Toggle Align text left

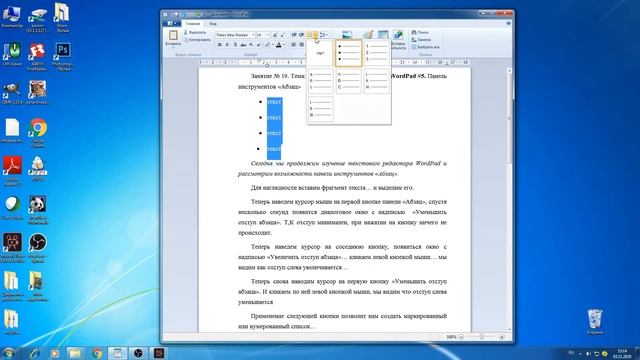click(293, 44)
